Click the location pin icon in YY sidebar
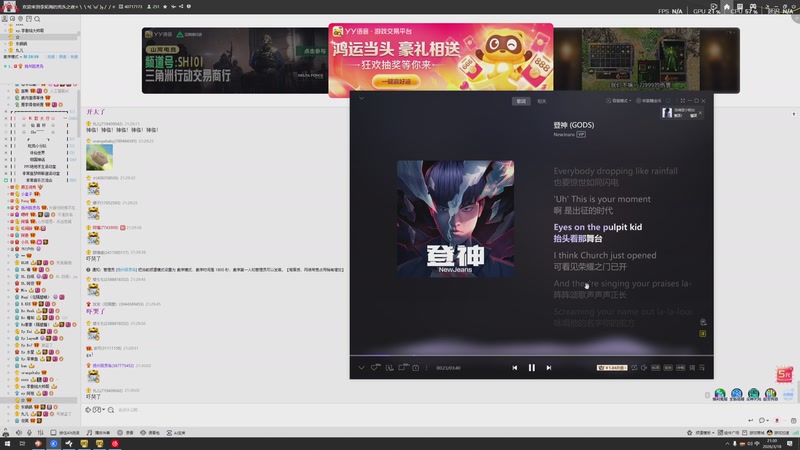800x450 pixels. (21, 19)
